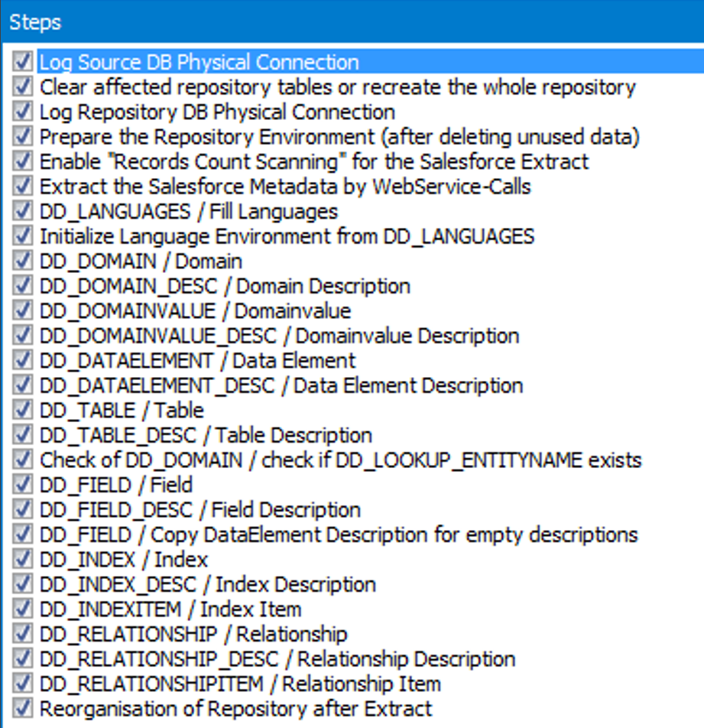Select 'Log Source DB Physical Connection' row text
The height and width of the screenshot is (728, 704).
199,62
